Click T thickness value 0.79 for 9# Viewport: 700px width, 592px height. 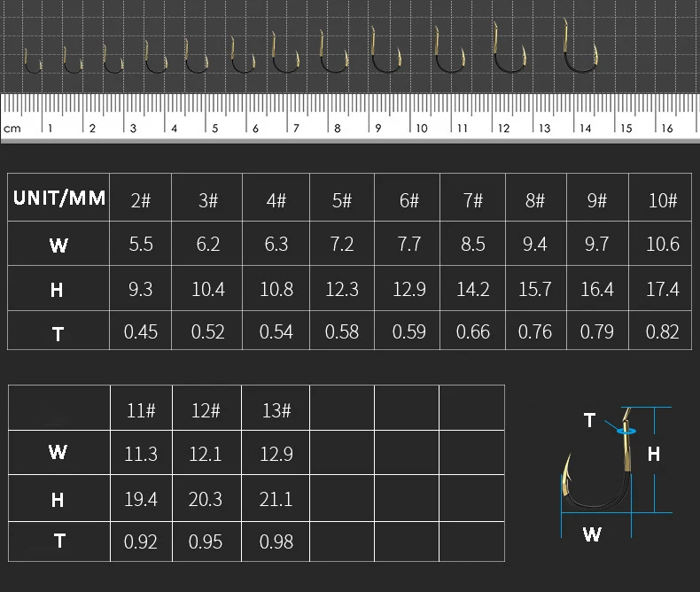click(597, 331)
